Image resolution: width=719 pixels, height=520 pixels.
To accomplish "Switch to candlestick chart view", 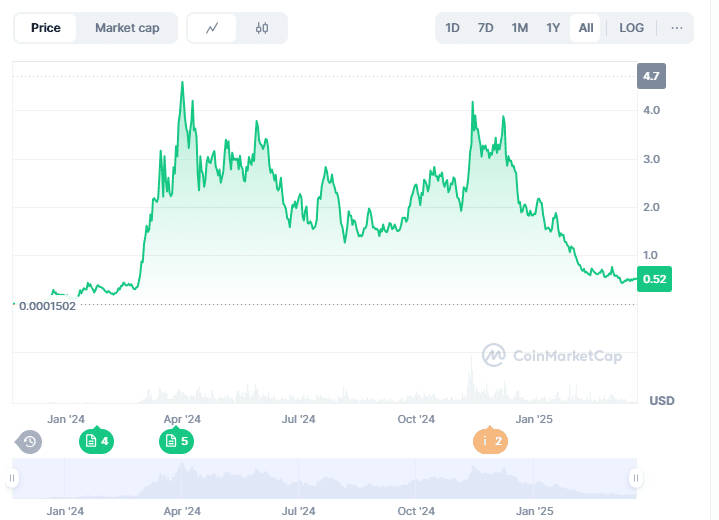I will tap(262, 28).
